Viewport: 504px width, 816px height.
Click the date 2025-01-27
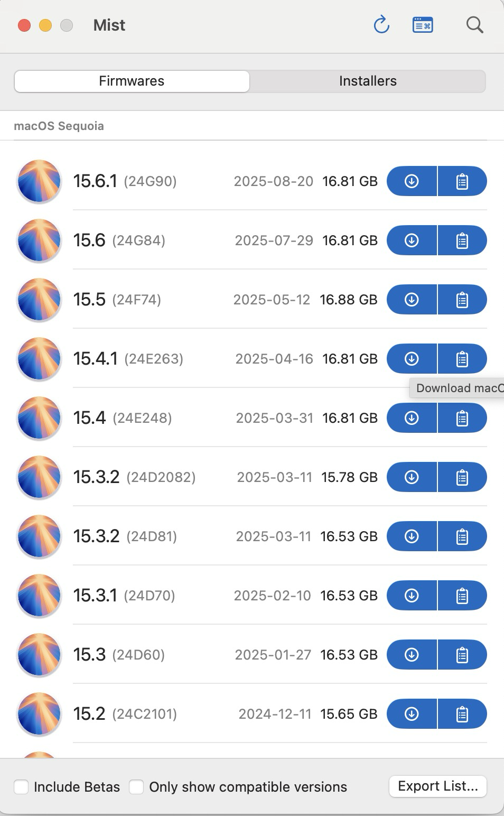[x=273, y=655]
